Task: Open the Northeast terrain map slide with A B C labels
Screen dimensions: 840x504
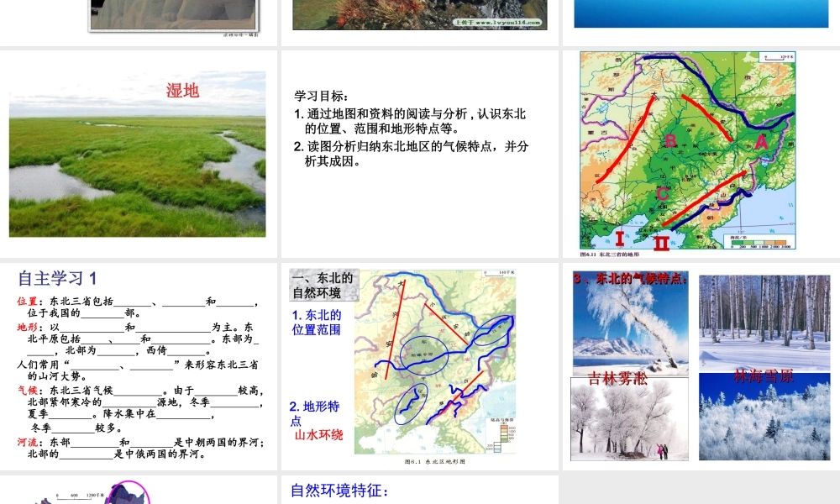Action: point(701,154)
